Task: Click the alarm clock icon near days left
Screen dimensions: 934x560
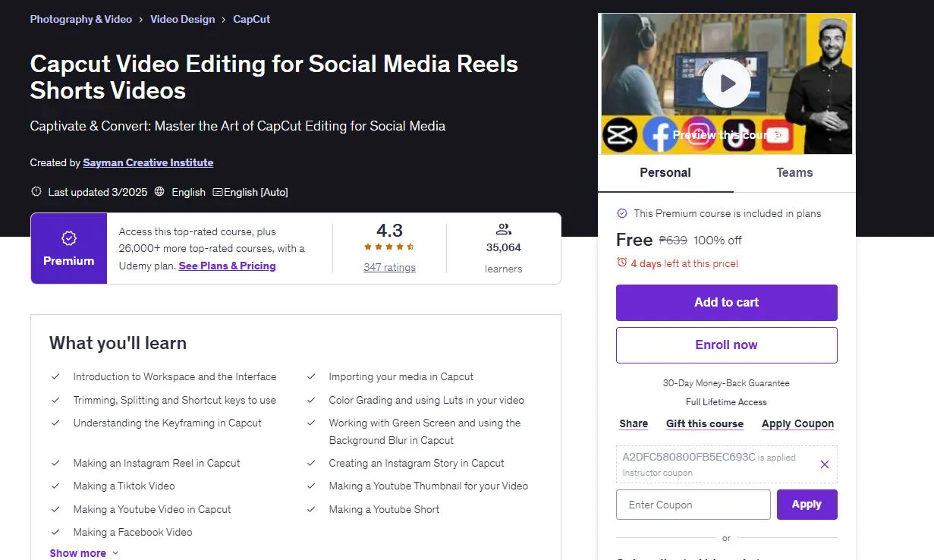Action: (622, 263)
